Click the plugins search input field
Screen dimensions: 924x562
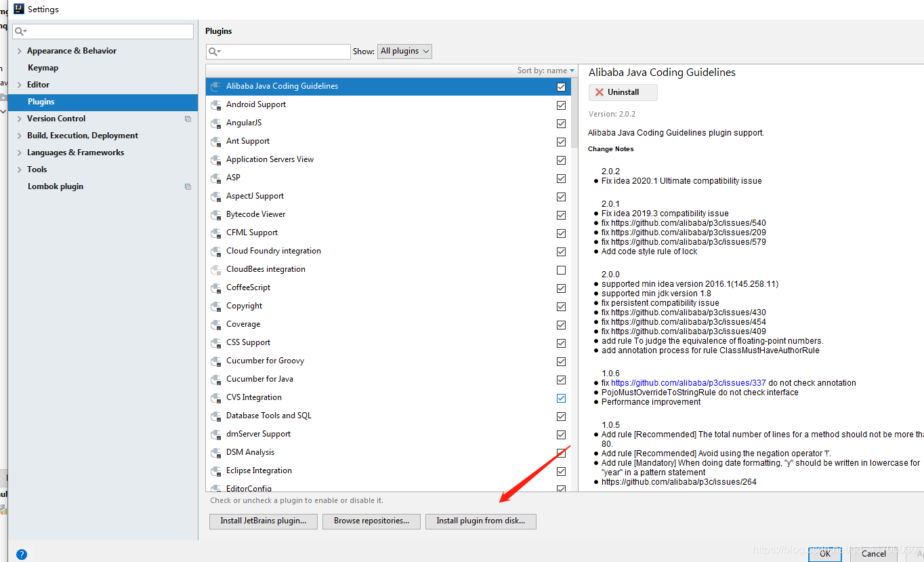coord(278,52)
